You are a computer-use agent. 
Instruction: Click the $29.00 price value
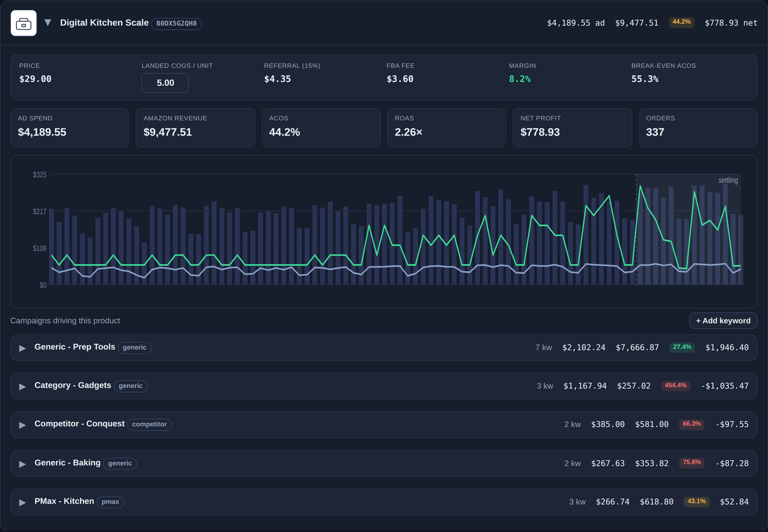point(35,79)
